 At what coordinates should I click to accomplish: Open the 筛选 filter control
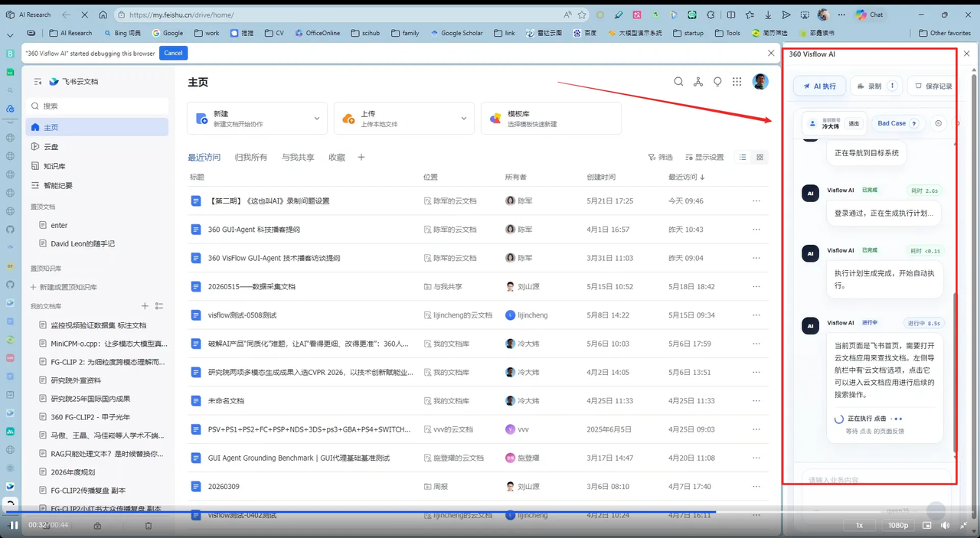click(x=660, y=158)
